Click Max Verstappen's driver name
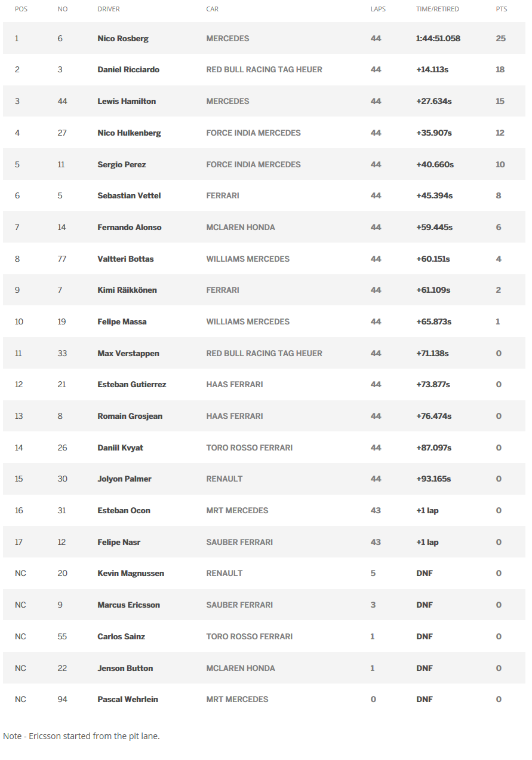Image resolution: width=532 pixels, height=760 pixels. (x=128, y=353)
